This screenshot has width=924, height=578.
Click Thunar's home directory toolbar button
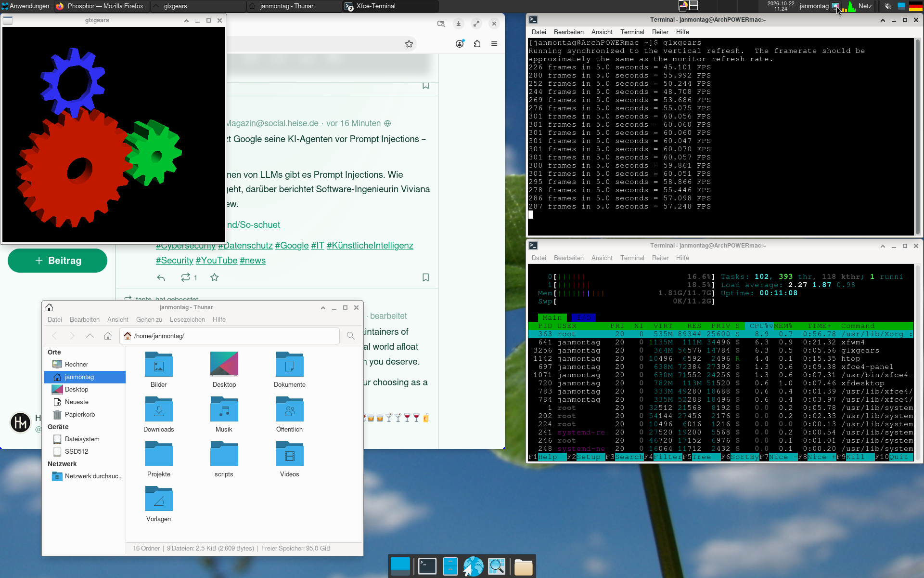coord(108,336)
